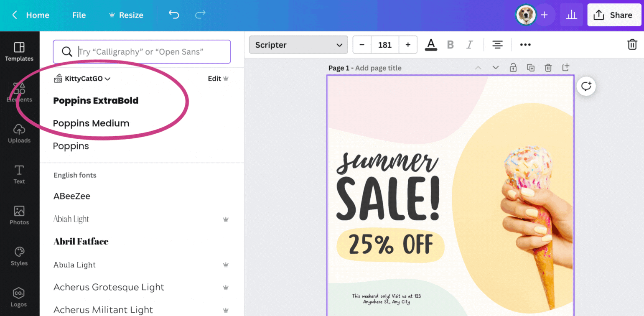Viewport: 644px width, 316px height.
Task: Select Poppins ExtraBold font
Action: pos(96,101)
